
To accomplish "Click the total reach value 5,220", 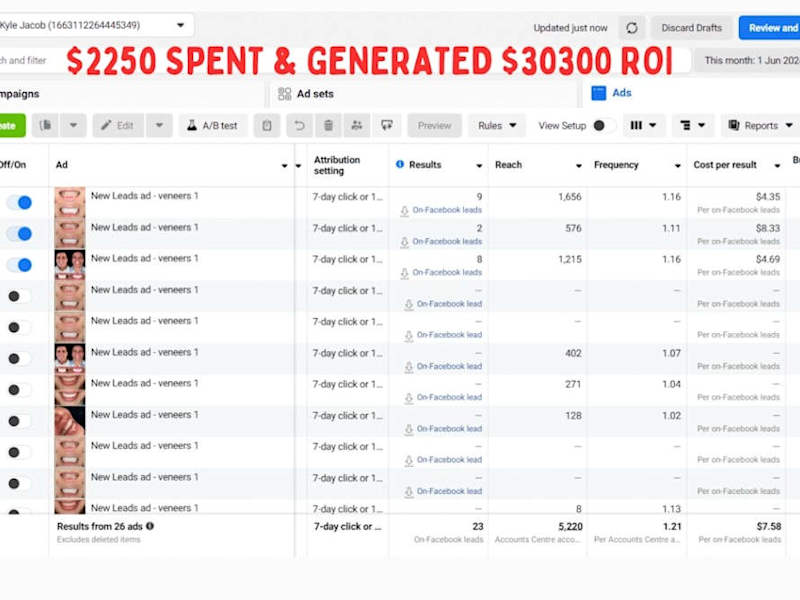I will point(570,526).
